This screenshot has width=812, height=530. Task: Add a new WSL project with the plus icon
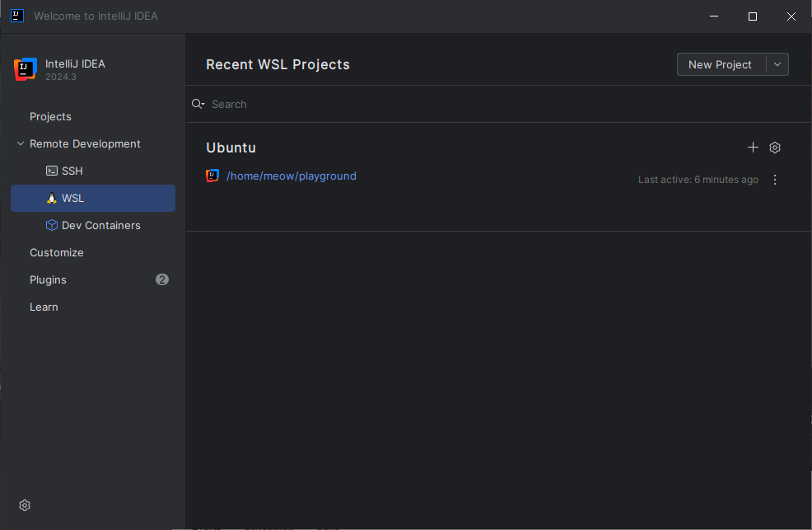coord(753,148)
